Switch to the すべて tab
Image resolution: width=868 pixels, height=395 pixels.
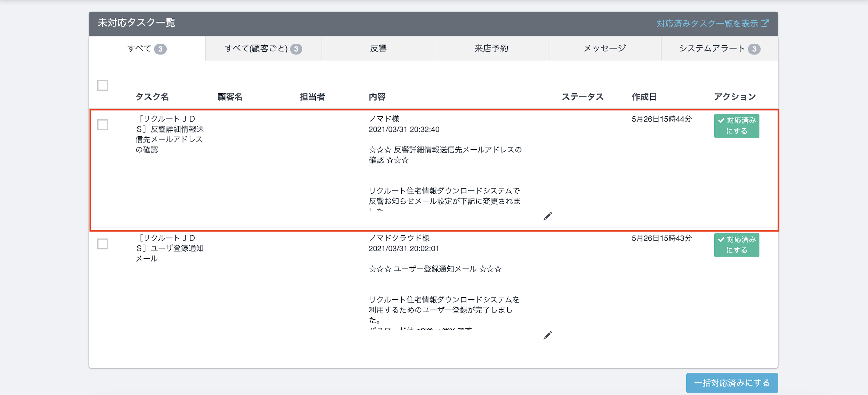click(147, 48)
